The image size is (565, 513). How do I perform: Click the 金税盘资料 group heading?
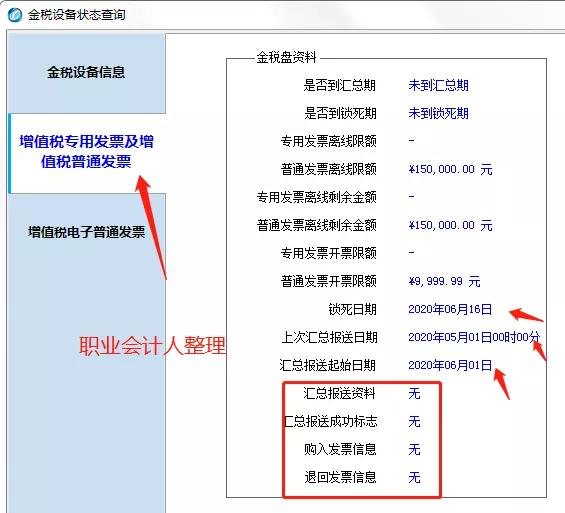(286, 57)
